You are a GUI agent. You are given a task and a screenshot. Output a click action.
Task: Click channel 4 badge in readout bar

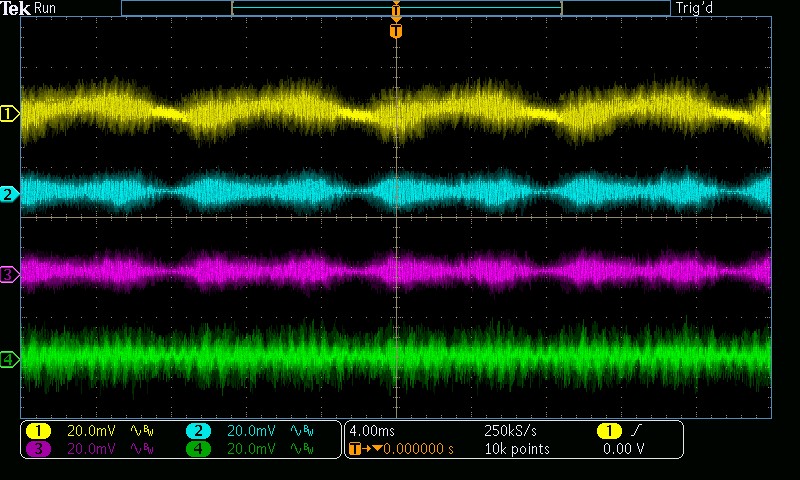(198, 449)
